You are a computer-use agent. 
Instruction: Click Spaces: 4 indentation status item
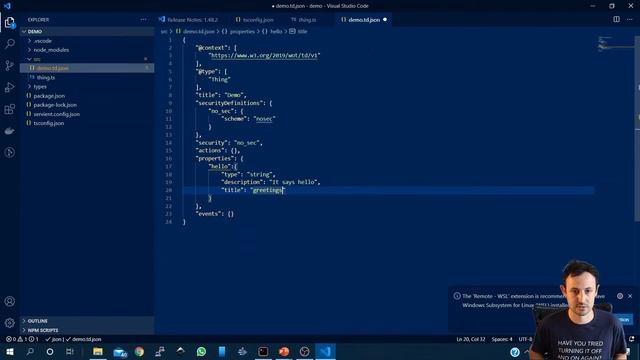502,339
